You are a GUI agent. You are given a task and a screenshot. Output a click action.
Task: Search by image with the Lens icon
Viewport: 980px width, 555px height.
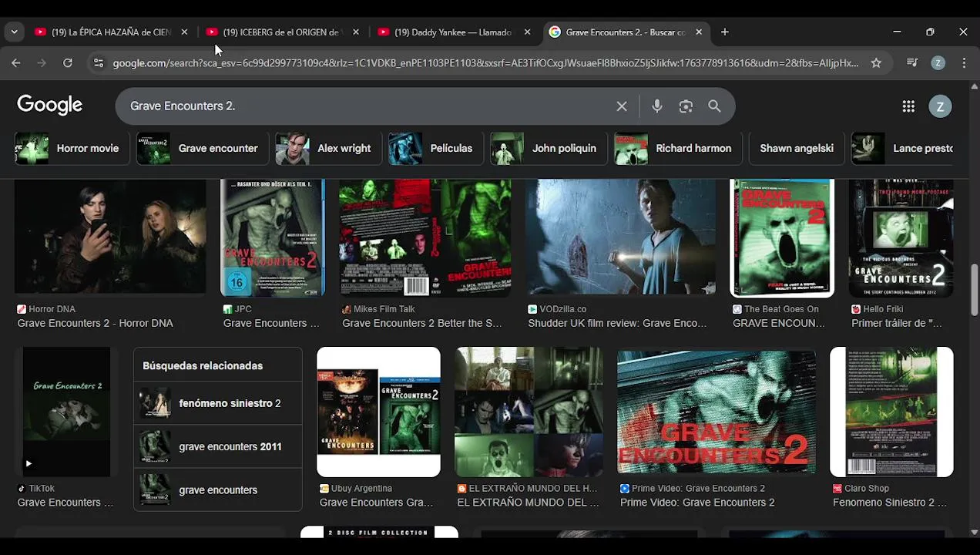click(x=686, y=106)
